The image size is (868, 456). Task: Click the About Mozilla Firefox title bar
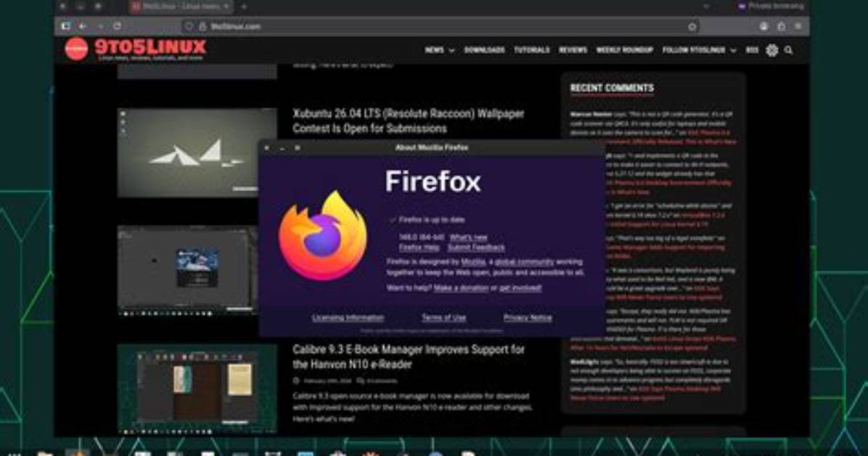[432, 148]
